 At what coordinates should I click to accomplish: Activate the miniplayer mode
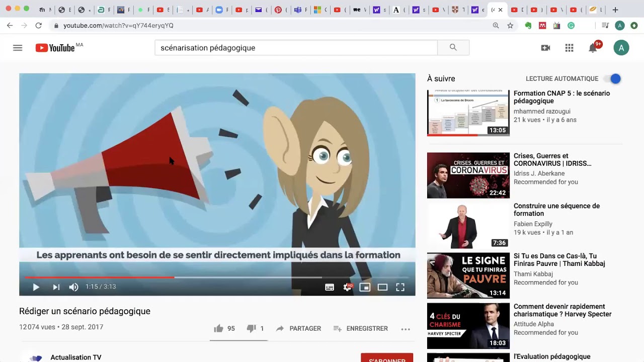(x=365, y=287)
